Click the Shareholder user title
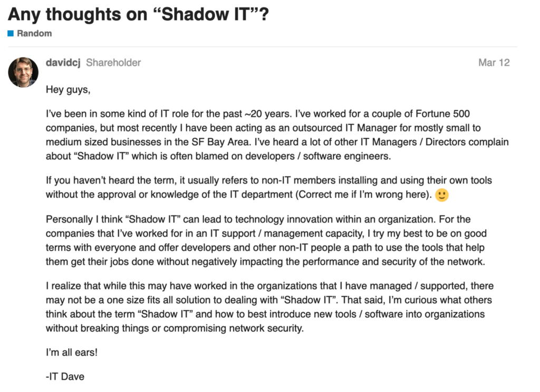The height and width of the screenshot is (392, 540). tap(113, 63)
